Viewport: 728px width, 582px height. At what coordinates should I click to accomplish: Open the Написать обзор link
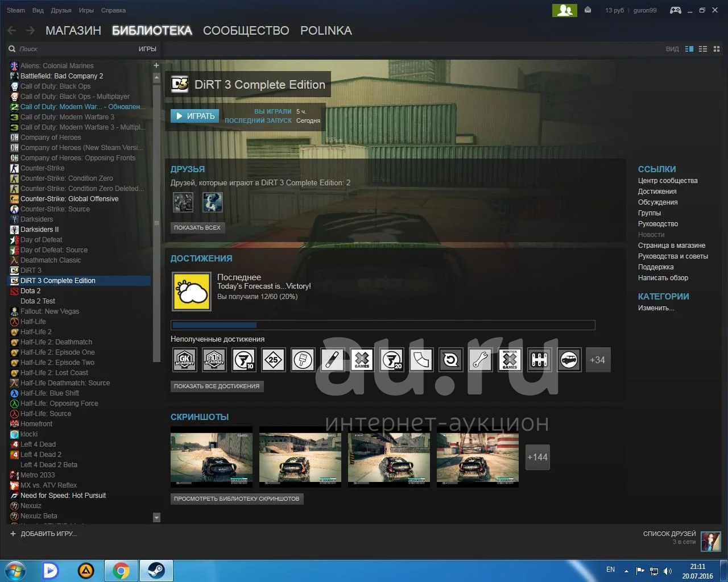tap(663, 278)
